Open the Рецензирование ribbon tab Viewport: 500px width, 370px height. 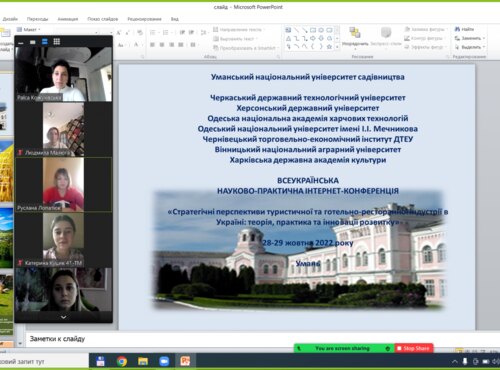pos(144,19)
